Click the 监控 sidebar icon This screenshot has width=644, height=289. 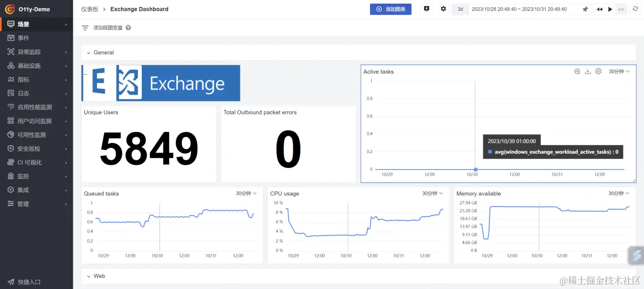(11, 176)
